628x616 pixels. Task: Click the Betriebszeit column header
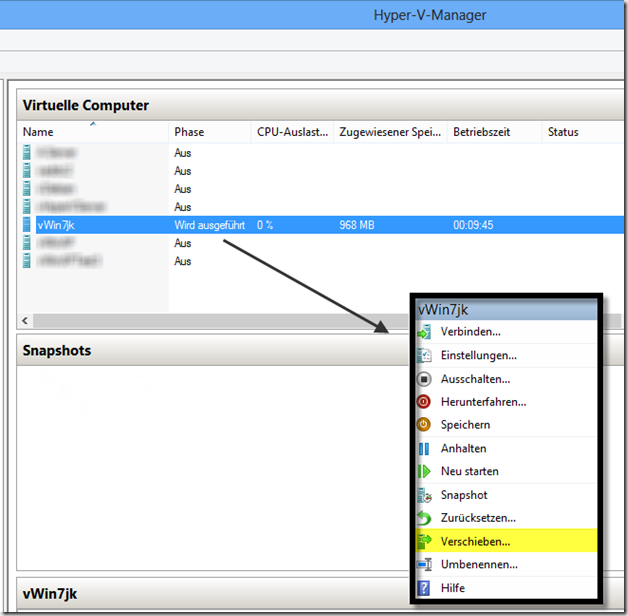coord(495,132)
